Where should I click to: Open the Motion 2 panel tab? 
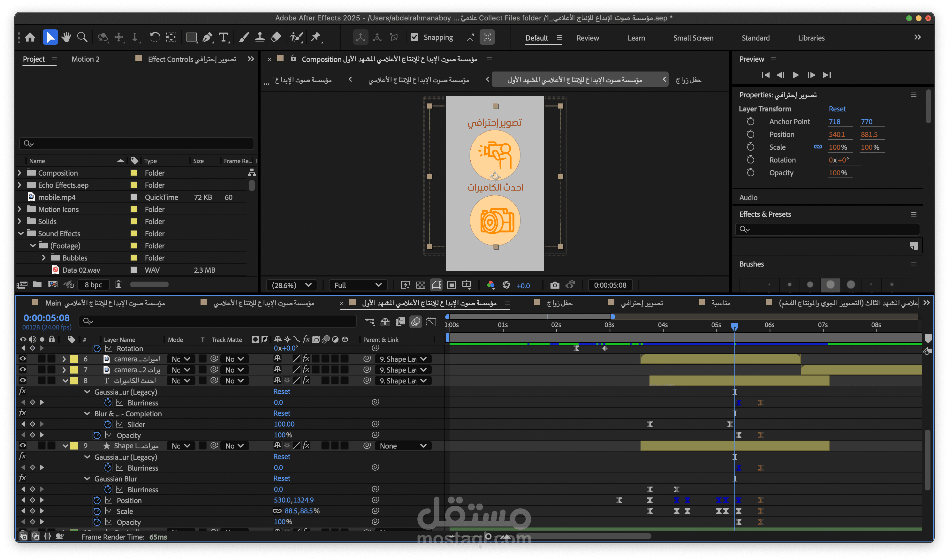coord(85,59)
